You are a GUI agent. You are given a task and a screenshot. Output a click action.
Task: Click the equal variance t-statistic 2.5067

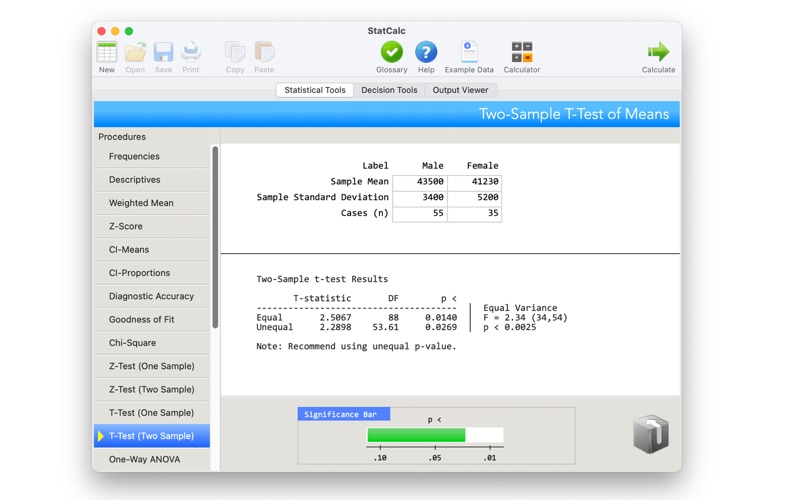coord(335,317)
